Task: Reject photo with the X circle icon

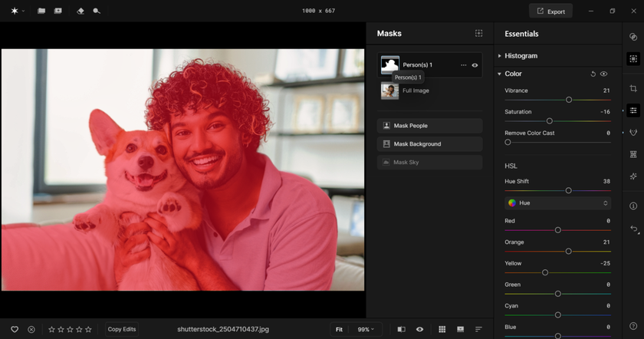Action: (x=31, y=329)
